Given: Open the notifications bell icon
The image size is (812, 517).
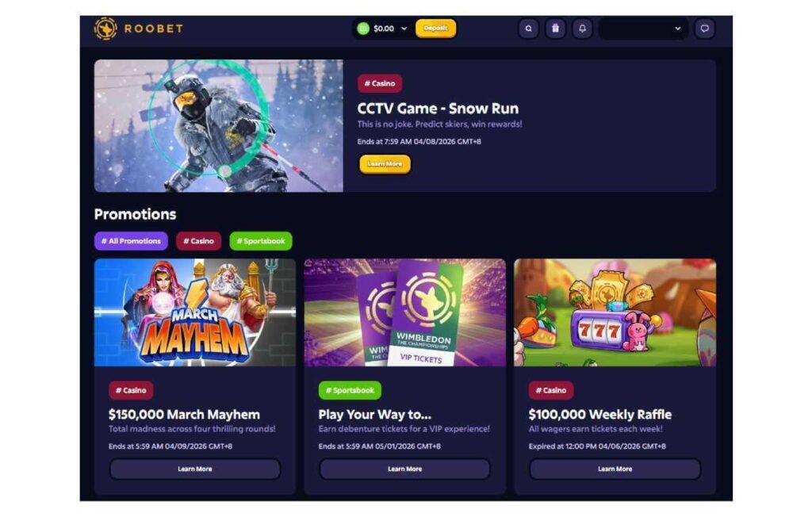Looking at the screenshot, I should coord(582,29).
